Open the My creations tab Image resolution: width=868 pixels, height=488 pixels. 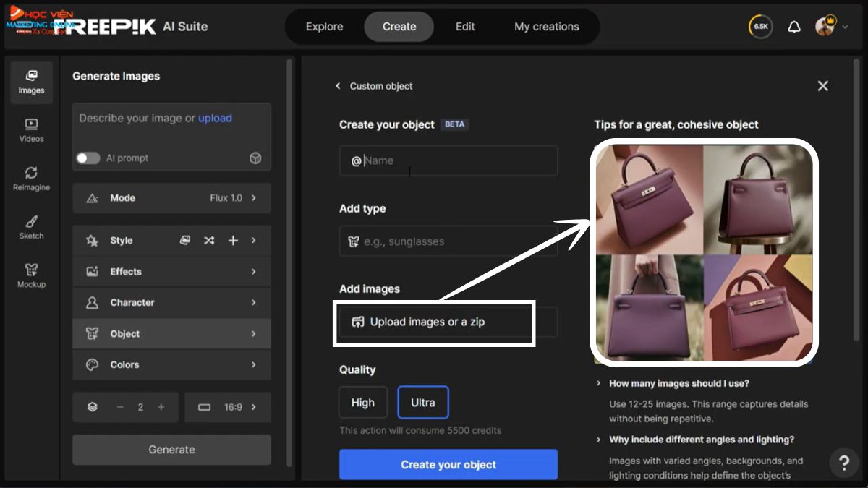point(547,27)
